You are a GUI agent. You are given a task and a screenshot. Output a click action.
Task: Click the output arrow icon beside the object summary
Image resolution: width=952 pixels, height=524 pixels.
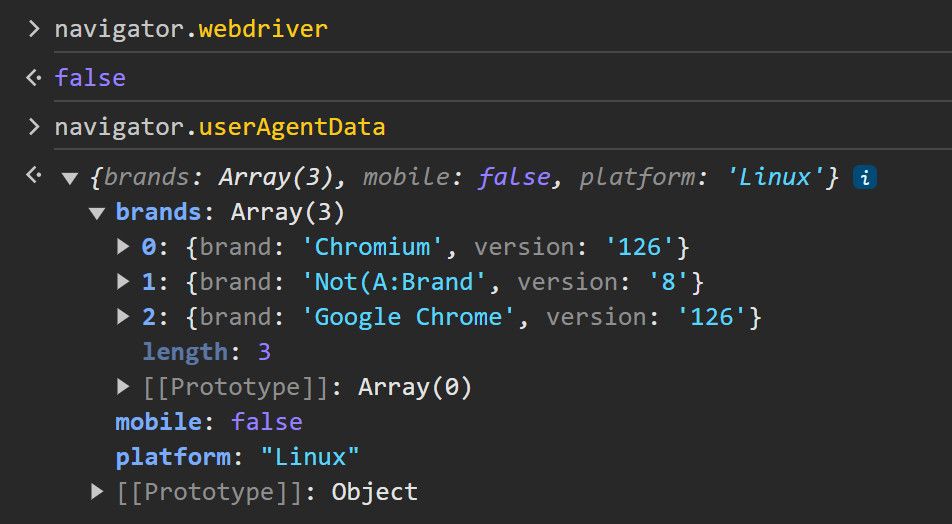pyautogui.click(x=33, y=175)
